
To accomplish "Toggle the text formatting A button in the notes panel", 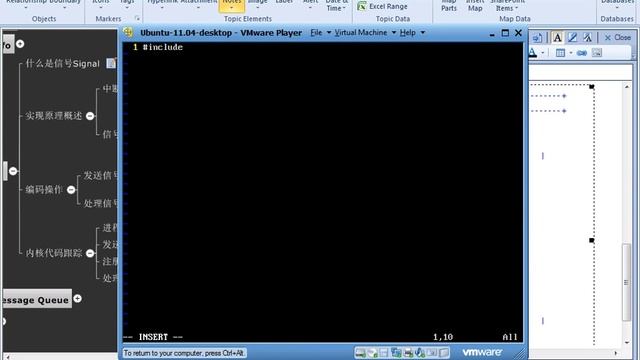I will tap(557, 38).
